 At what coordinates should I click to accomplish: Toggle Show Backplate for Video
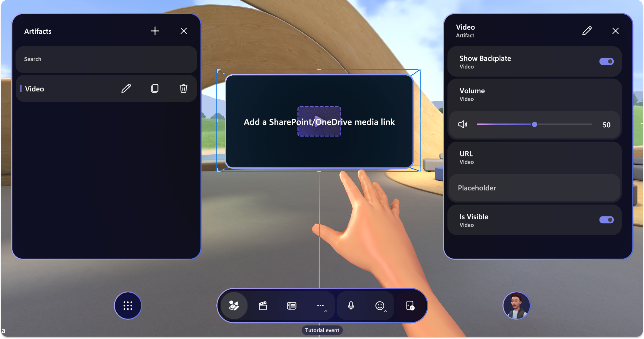(x=607, y=61)
